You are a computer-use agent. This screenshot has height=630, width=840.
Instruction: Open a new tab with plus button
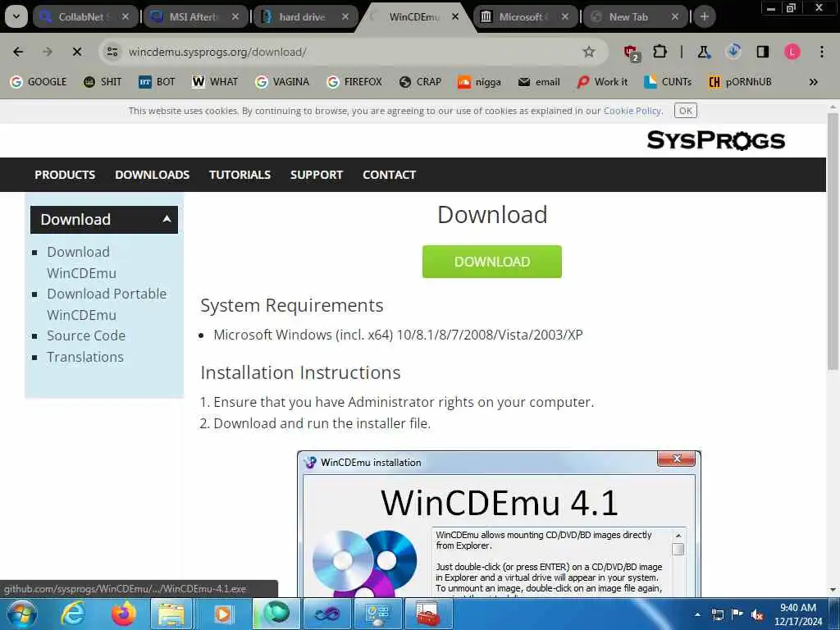point(705,17)
